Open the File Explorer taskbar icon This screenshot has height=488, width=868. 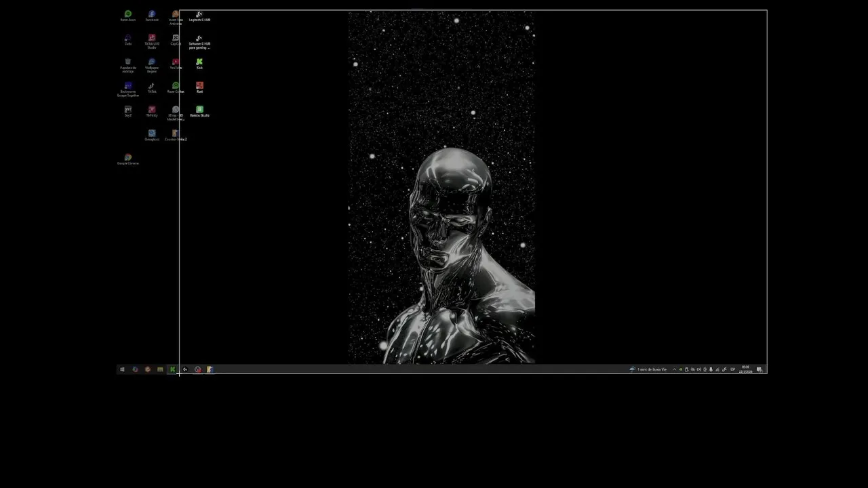pos(160,369)
